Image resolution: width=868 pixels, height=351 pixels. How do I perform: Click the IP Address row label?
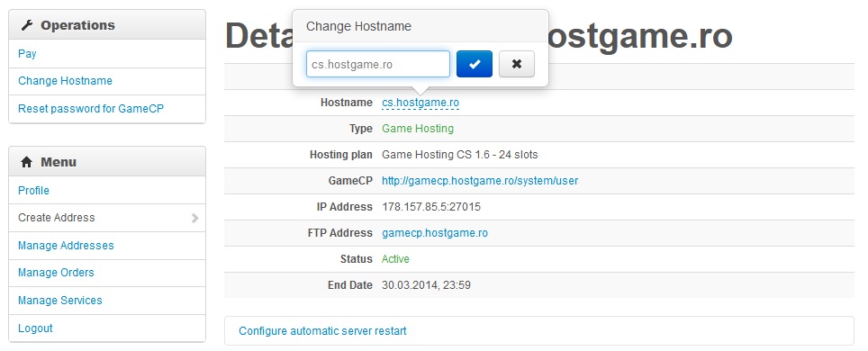344,206
